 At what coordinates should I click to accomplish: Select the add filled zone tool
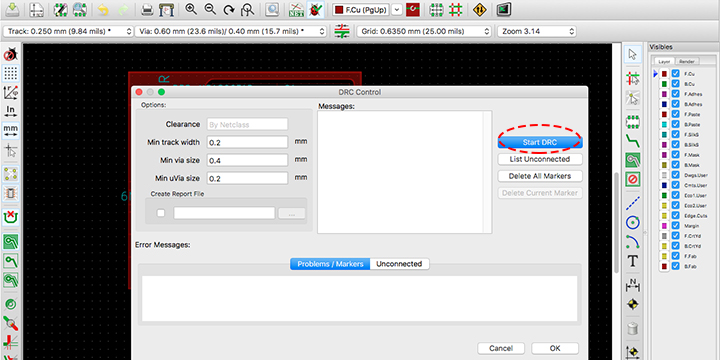pyautogui.click(x=633, y=160)
